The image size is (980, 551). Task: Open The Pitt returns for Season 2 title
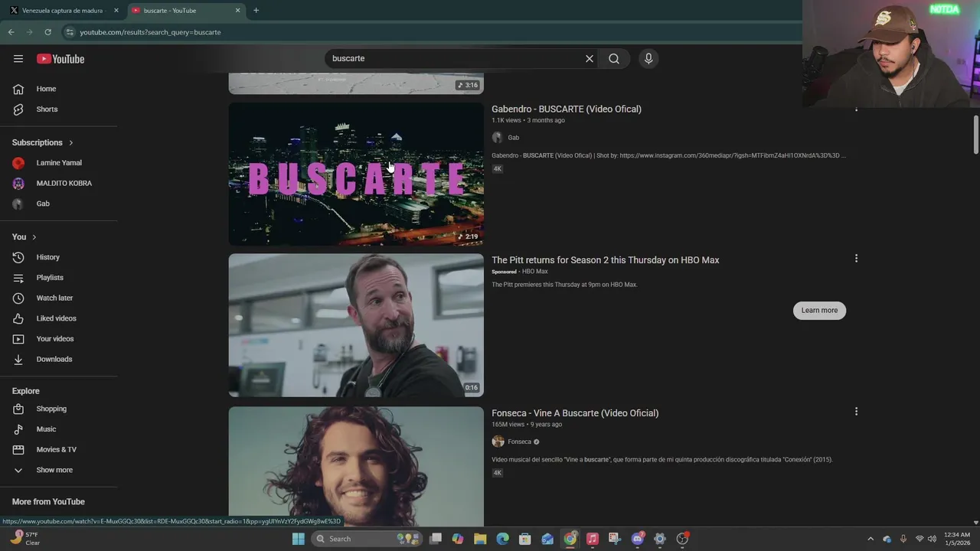pyautogui.click(x=606, y=260)
